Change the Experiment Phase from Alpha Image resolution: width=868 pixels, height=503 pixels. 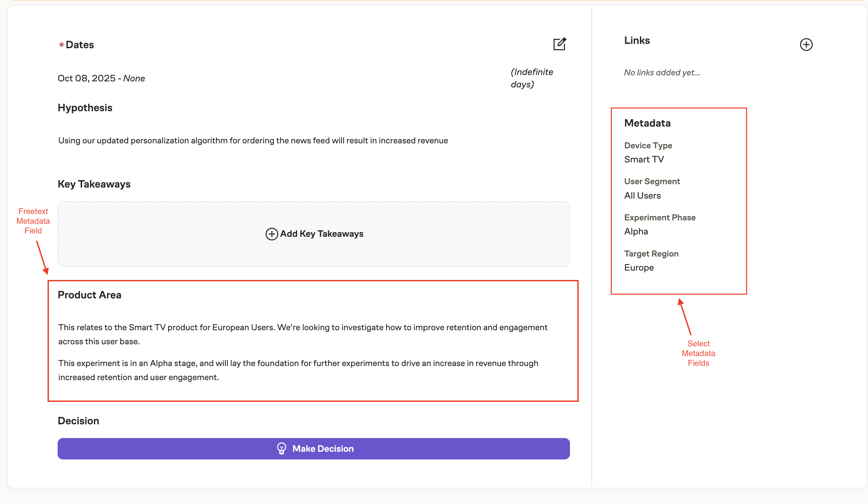pyautogui.click(x=636, y=231)
